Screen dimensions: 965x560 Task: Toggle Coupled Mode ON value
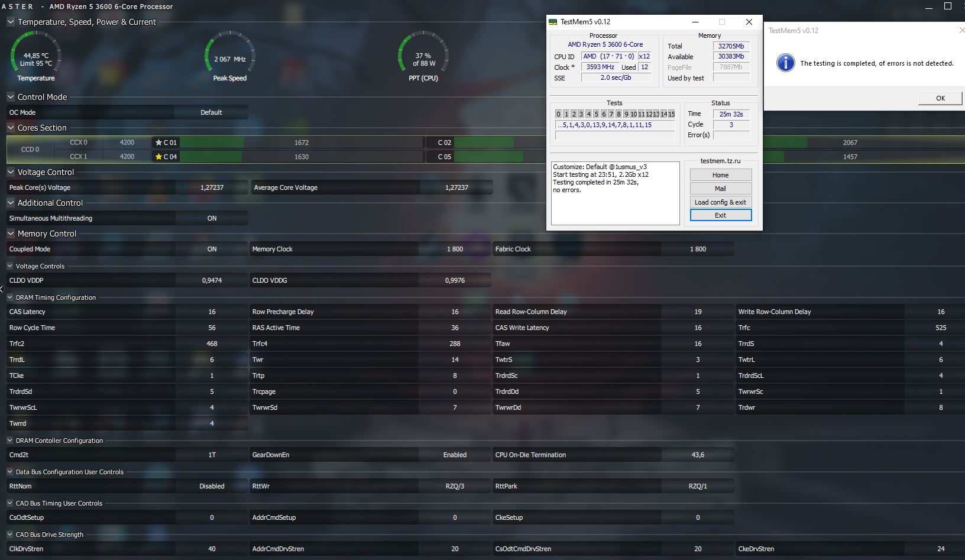tap(212, 249)
